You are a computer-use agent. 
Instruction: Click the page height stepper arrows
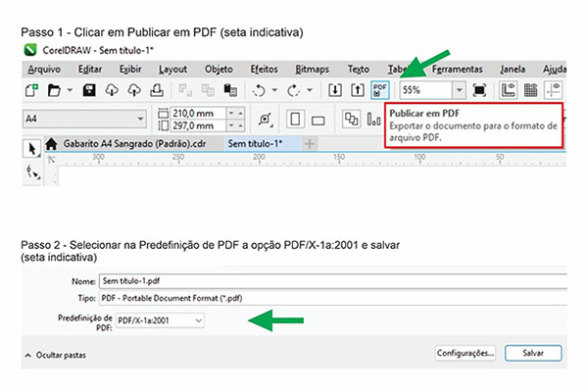pos(236,125)
